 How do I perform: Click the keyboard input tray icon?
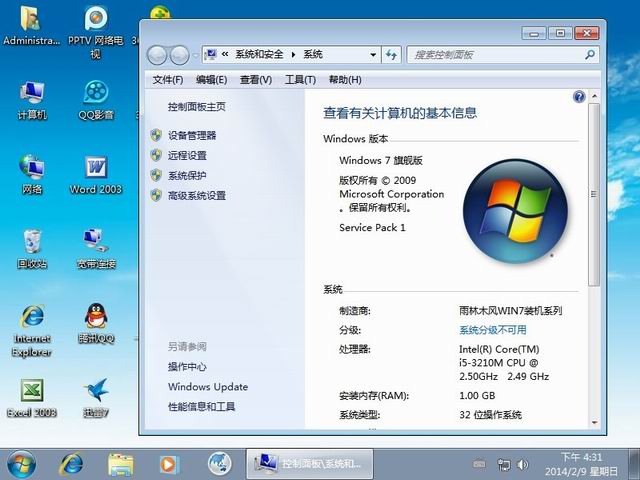click(x=479, y=464)
